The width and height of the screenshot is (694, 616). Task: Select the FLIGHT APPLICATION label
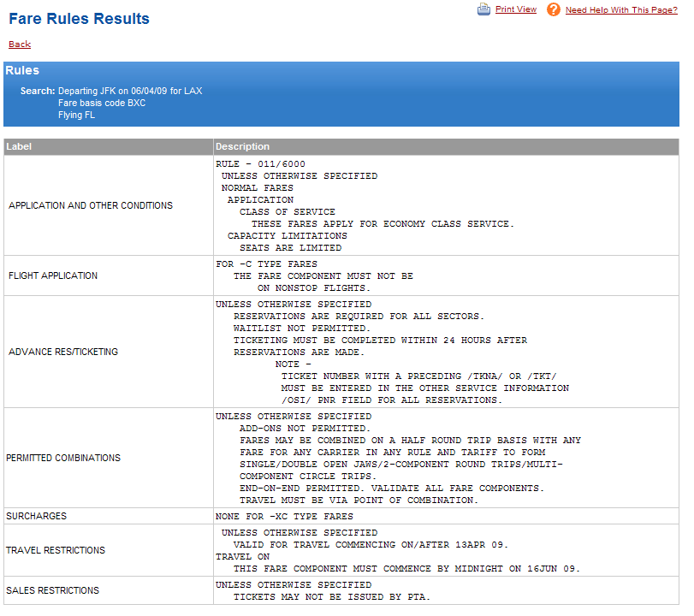53,275
